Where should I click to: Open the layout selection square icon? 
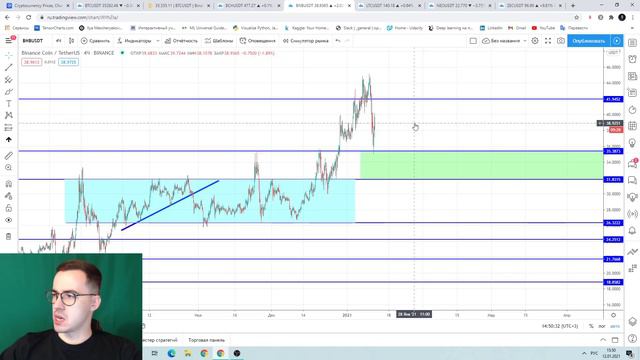pyautogui.click(x=473, y=41)
